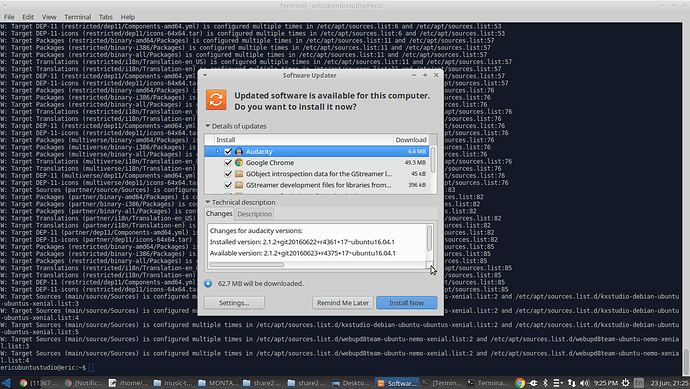Switch to the Chrome '[Notific' taskbar window
This screenshot has height=389, width=690.
(x=83, y=383)
